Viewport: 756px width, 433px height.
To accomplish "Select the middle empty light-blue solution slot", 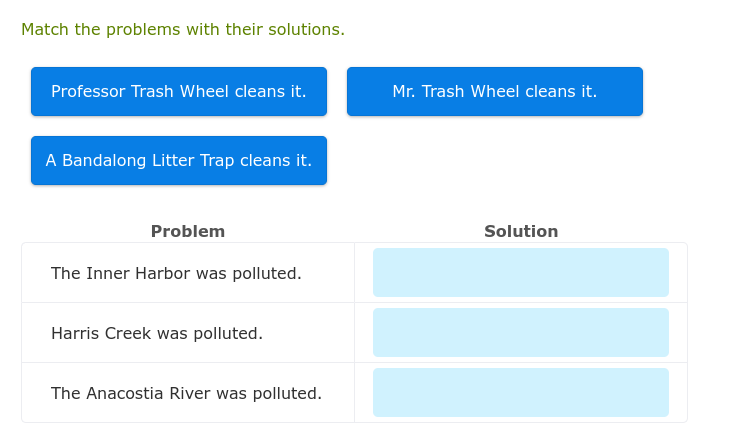I will coord(520,333).
